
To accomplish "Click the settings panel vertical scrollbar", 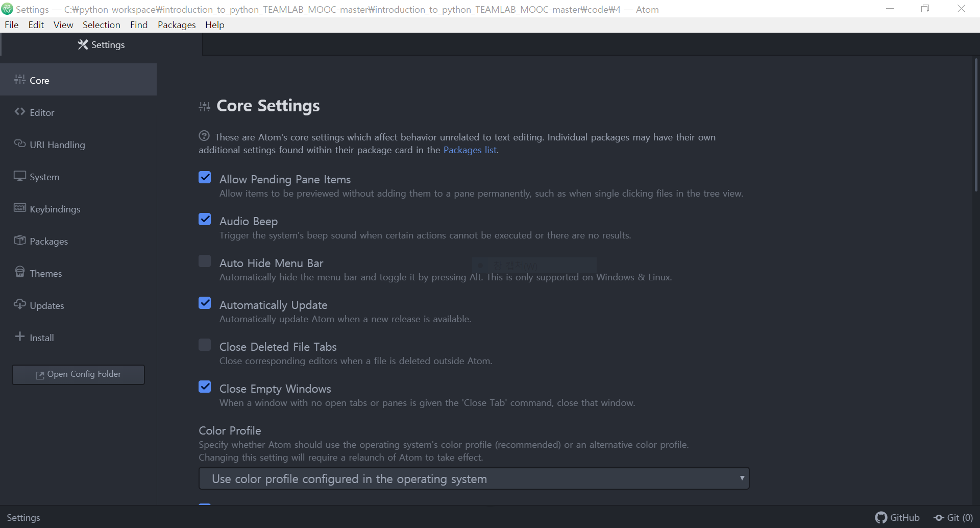I will tap(976, 125).
